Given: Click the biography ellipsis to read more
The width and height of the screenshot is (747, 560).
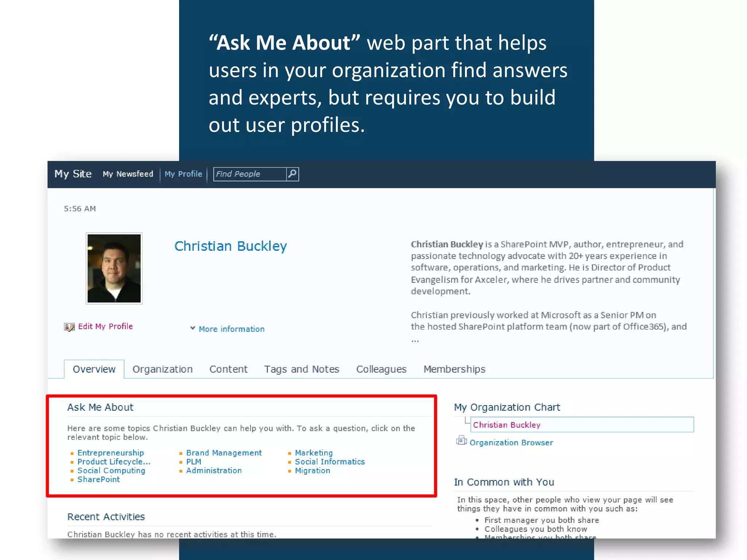Looking at the screenshot, I should (415, 341).
